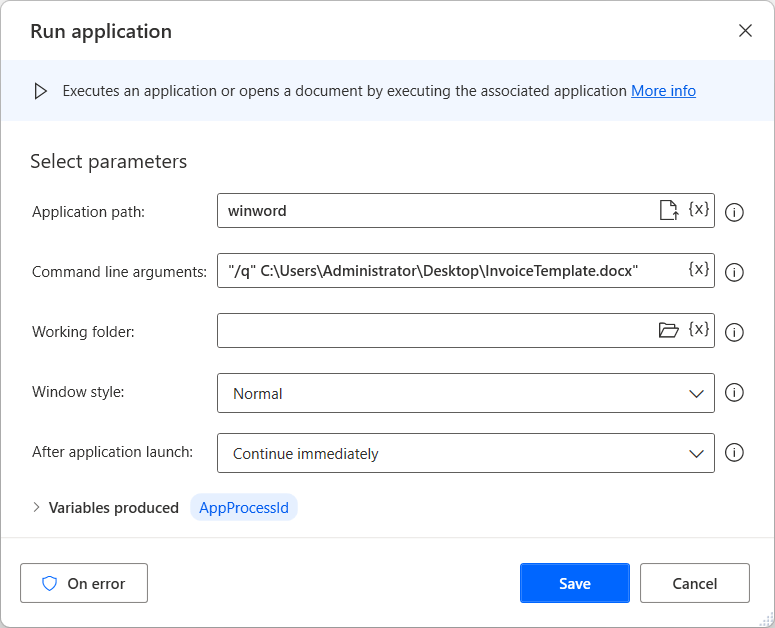775x628 pixels.
Task: Insert variable into Command line arguments
Action: [x=698, y=270]
